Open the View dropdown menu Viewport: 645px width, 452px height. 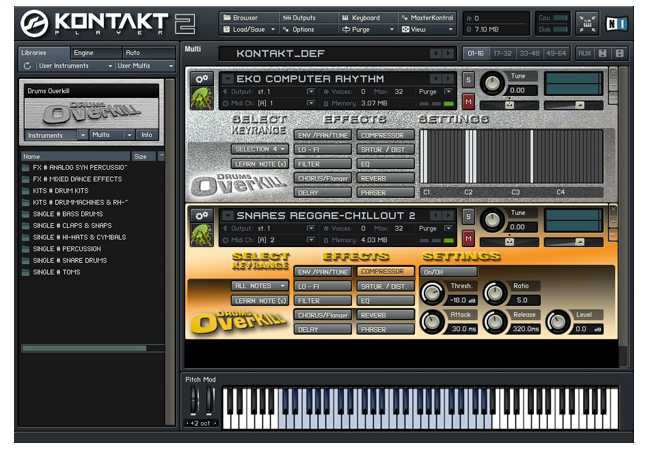427,29
